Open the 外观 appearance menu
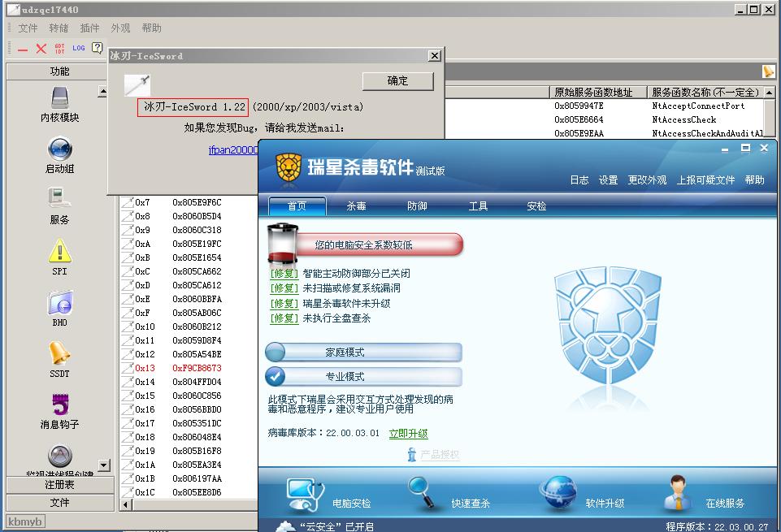Screen dimensions: 781x532 click(x=120, y=28)
